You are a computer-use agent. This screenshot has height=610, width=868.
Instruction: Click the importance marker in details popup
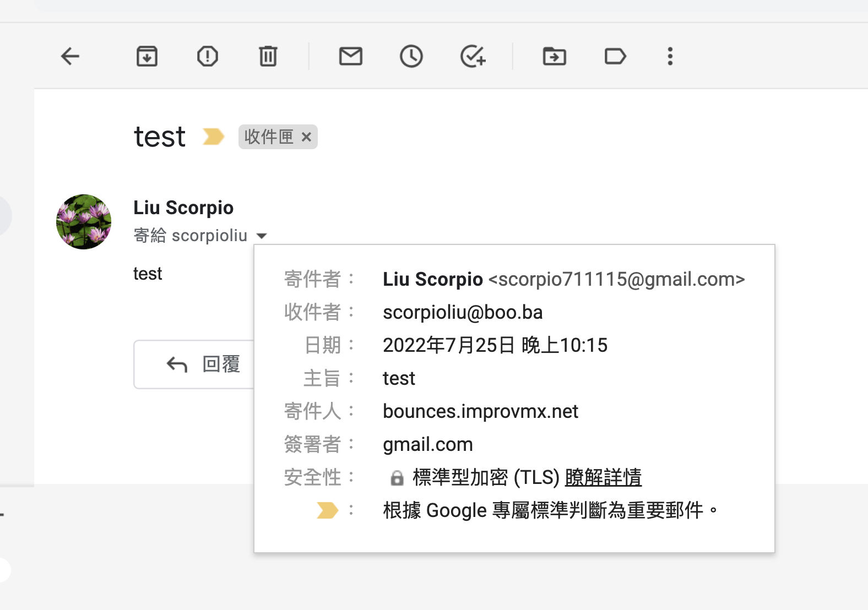pos(327,510)
